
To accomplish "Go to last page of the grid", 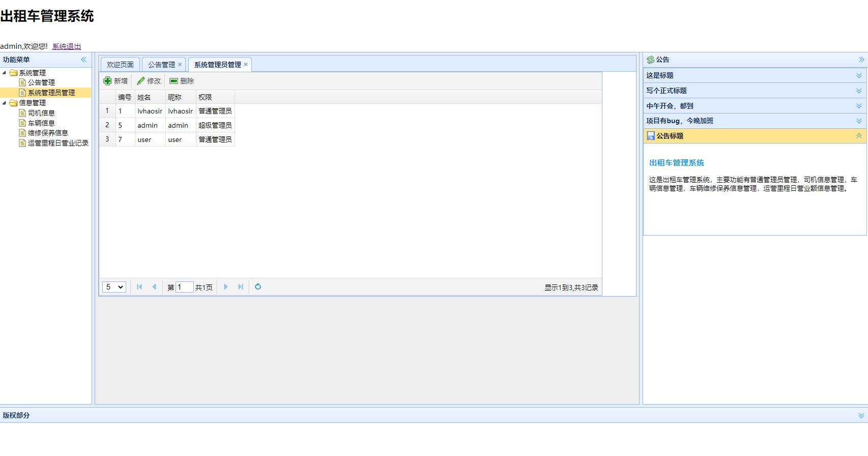I will point(241,287).
